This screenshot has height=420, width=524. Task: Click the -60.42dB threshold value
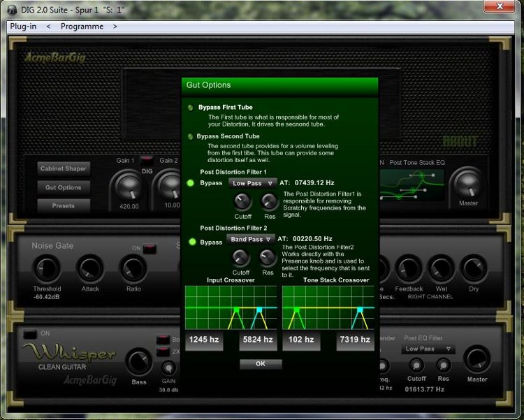(47, 297)
